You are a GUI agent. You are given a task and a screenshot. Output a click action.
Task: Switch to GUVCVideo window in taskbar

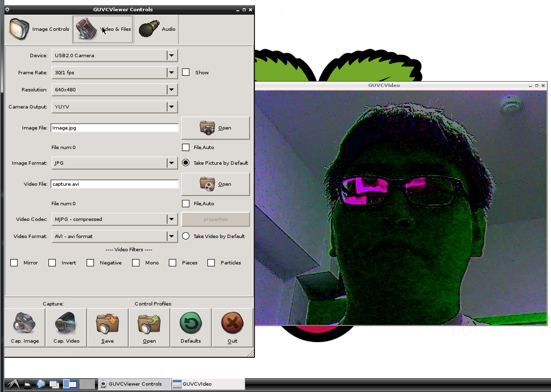207,384
